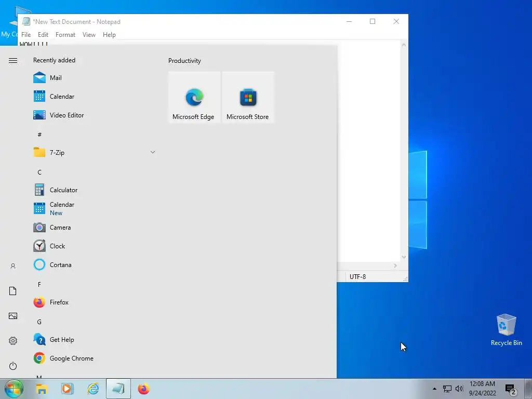Open Notepad Edit menu
This screenshot has height=399, width=532.
coord(43,35)
